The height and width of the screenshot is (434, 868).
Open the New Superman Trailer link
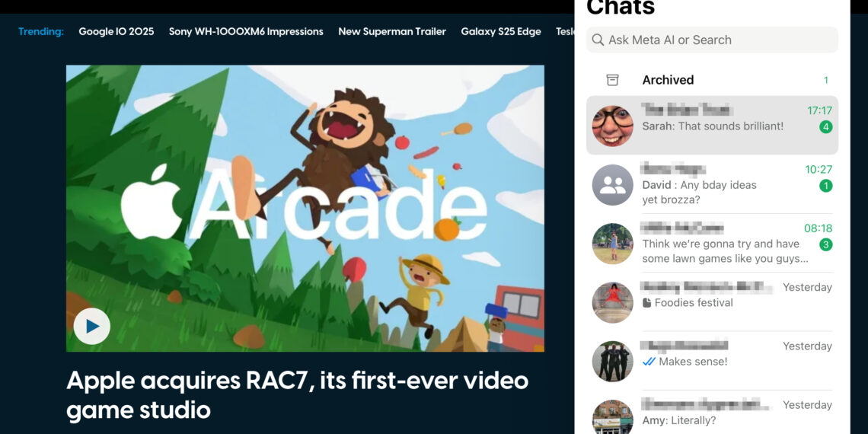click(392, 31)
